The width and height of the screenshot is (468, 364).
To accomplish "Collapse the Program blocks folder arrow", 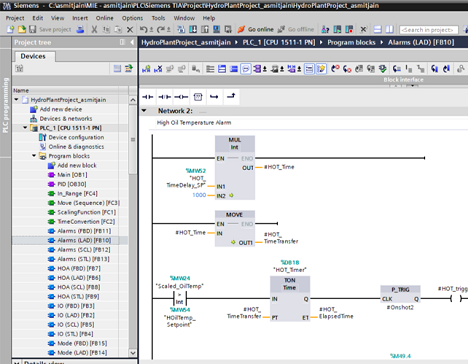I will click(x=34, y=156).
